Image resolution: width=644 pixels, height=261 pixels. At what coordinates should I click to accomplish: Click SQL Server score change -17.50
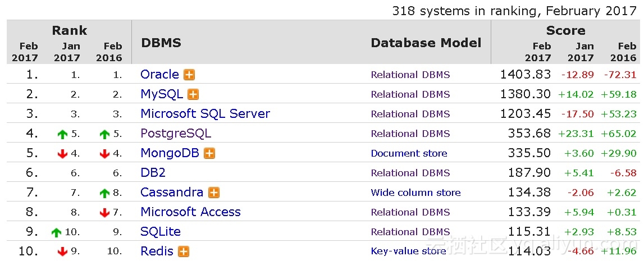point(577,114)
